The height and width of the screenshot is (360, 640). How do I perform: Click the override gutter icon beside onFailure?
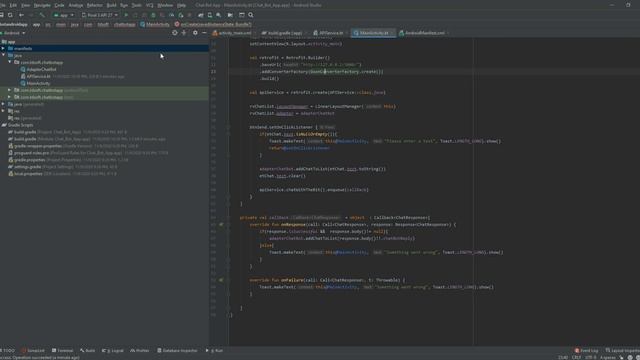[221, 280]
